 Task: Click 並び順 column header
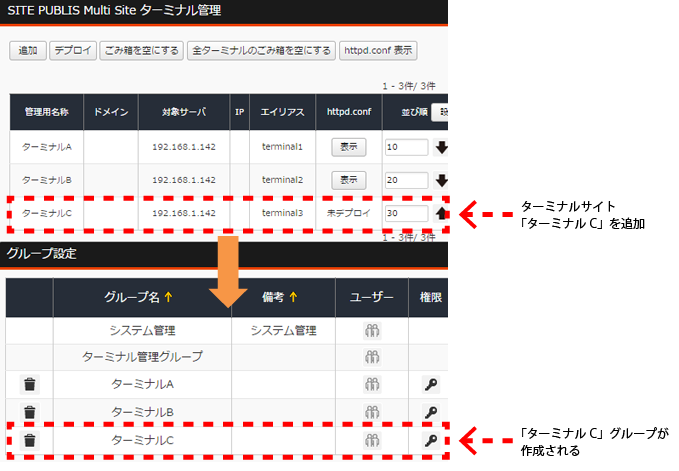pos(414,112)
